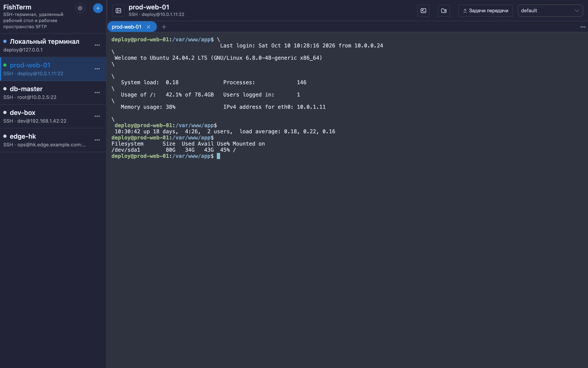Click the FishTerm title text
The height and width of the screenshot is (368, 588).
(17, 7)
